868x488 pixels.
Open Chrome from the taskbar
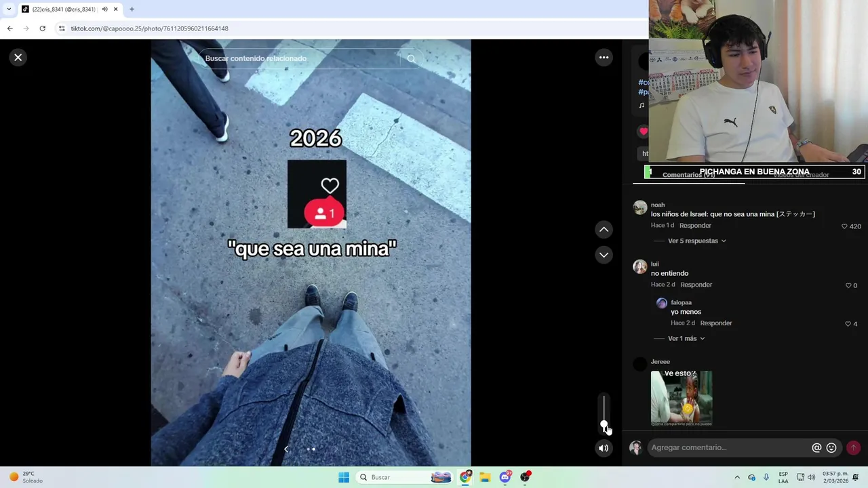tap(465, 477)
